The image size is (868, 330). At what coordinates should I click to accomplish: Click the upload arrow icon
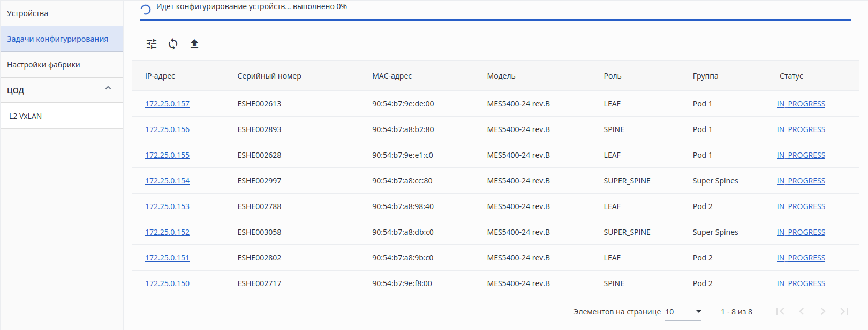[194, 44]
